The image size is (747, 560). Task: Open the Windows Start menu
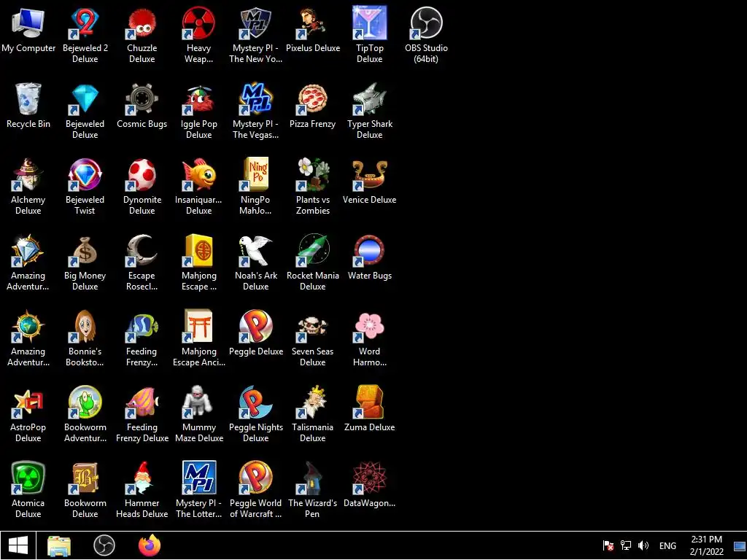point(18,545)
